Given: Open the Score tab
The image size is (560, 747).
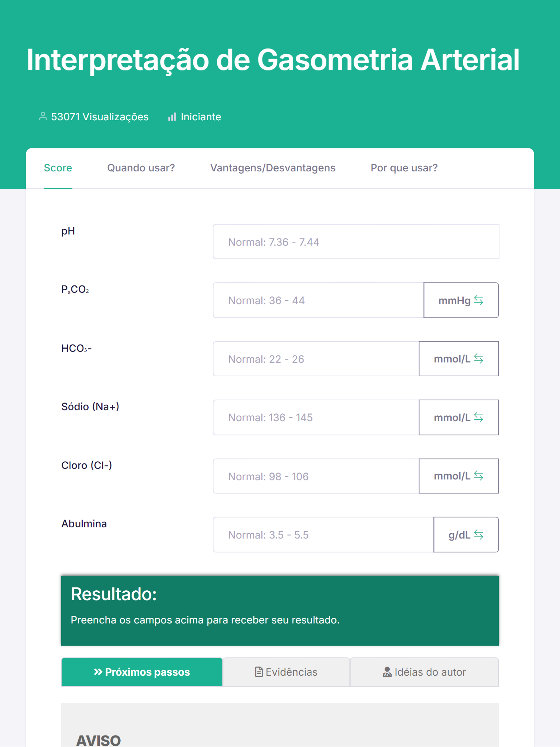Looking at the screenshot, I should 58,168.
